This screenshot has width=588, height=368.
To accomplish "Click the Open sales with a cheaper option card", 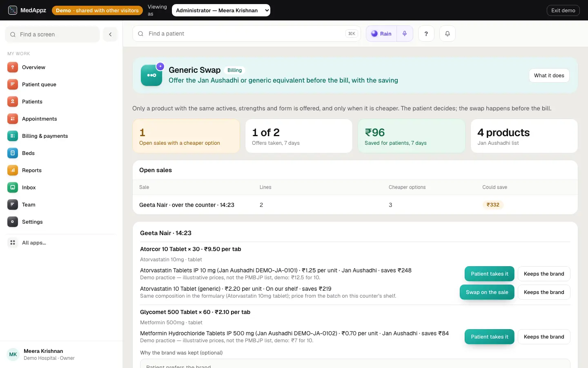I will point(186,136).
